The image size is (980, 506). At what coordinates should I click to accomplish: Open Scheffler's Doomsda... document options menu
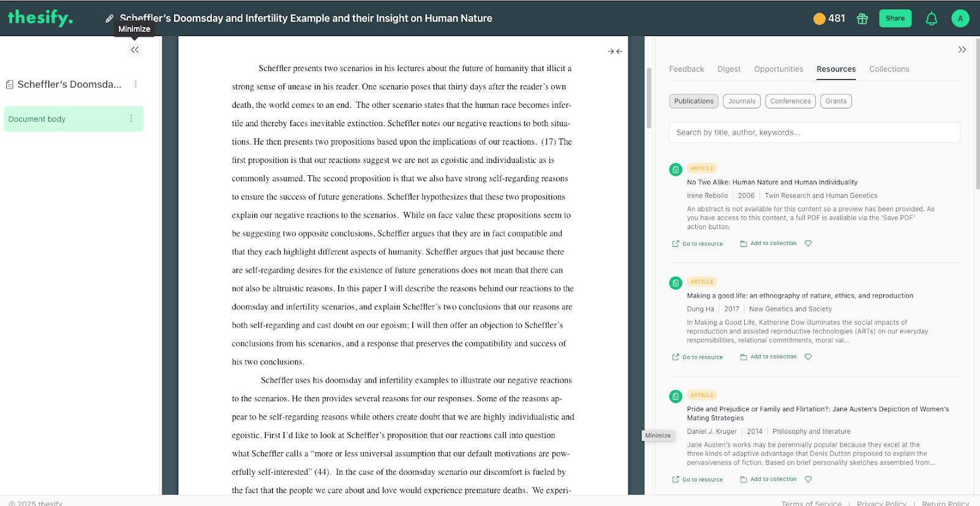click(x=136, y=84)
